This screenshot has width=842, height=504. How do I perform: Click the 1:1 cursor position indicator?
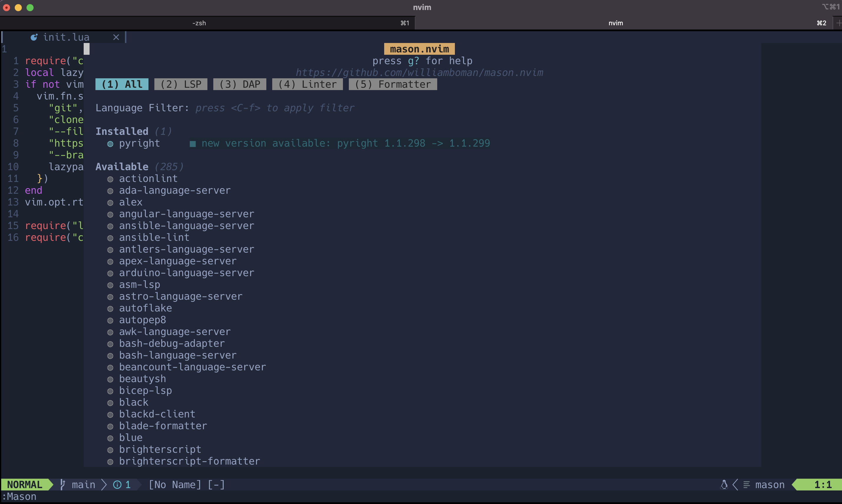click(x=823, y=484)
